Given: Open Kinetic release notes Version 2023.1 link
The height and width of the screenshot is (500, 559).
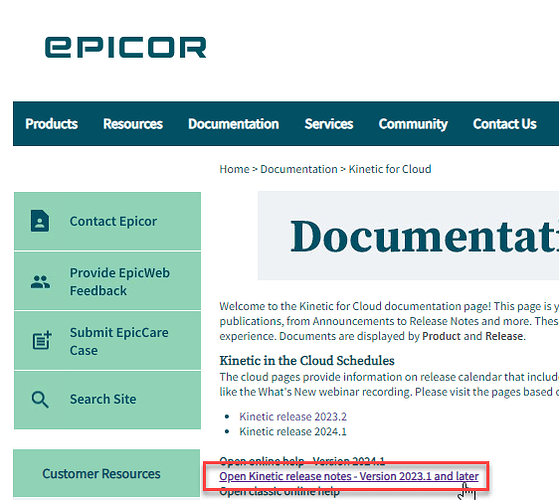Looking at the screenshot, I should pos(349,476).
